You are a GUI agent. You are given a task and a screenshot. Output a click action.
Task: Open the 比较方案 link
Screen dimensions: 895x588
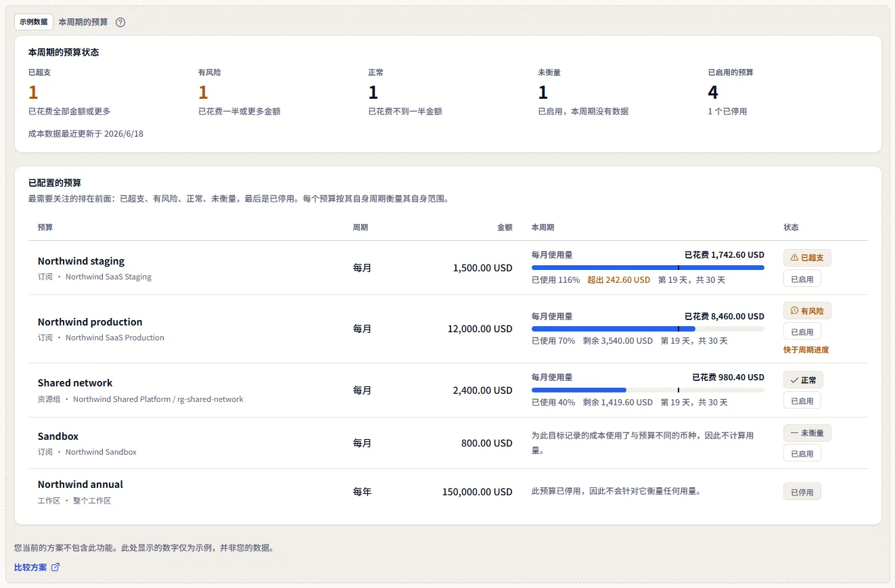(x=37, y=568)
